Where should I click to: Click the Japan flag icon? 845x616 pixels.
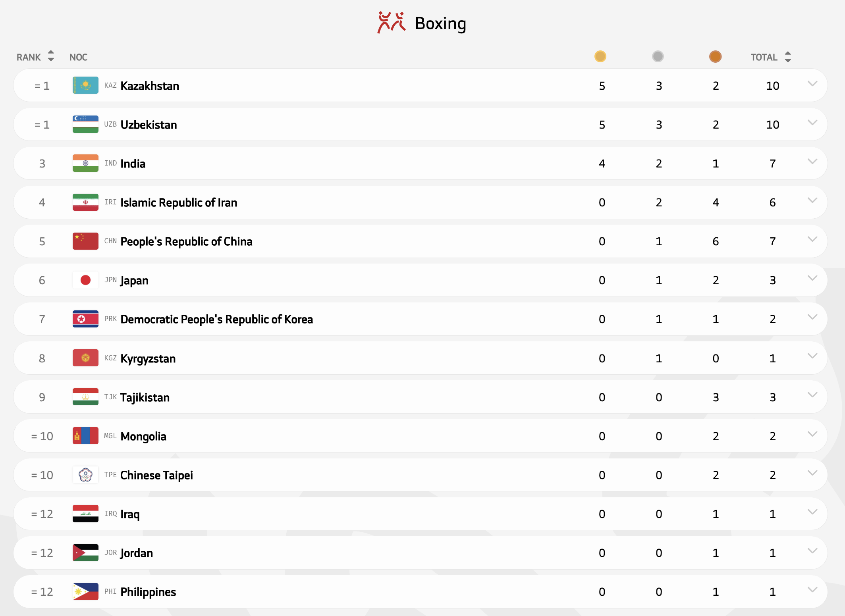(85, 280)
